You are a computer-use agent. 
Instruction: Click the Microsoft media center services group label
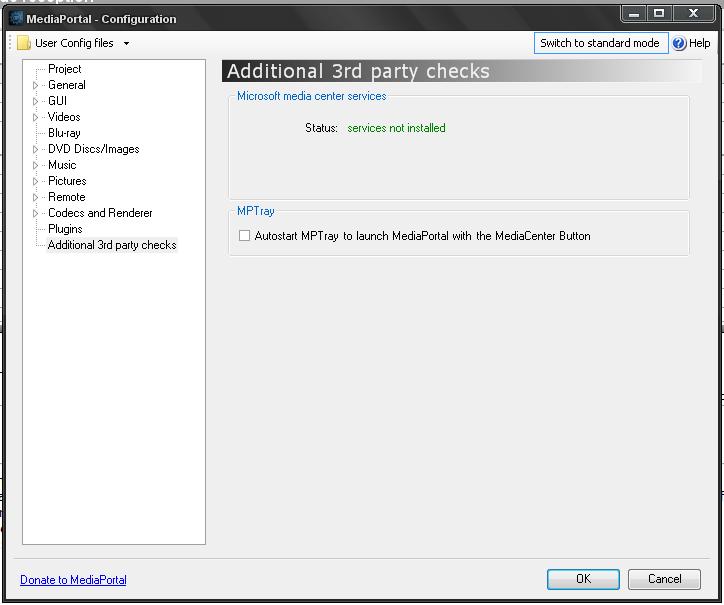pos(312,96)
